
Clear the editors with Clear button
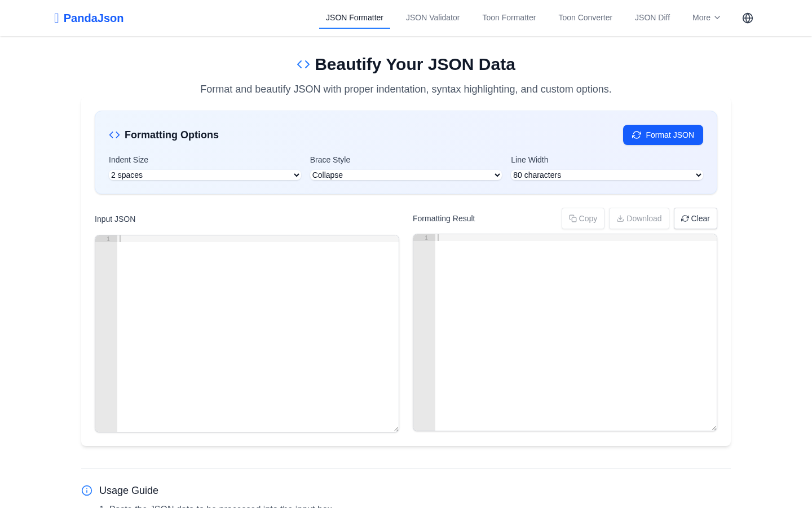click(695, 218)
